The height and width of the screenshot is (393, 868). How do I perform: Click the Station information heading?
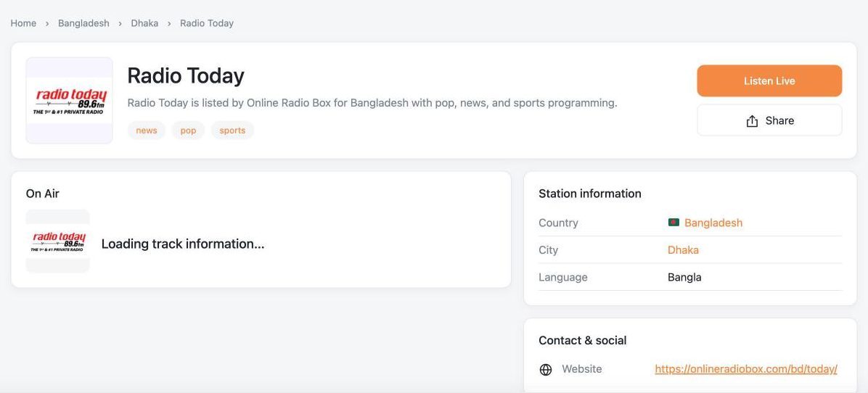point(590,194)
